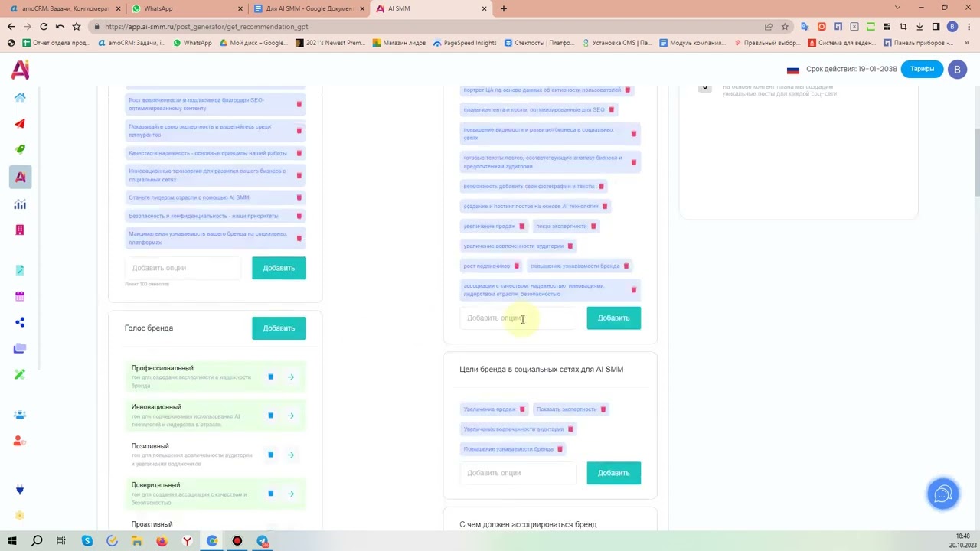This screenshot has height=551, width=980.
Task: Click the users group sidebar icon
Action: point(20,415)
